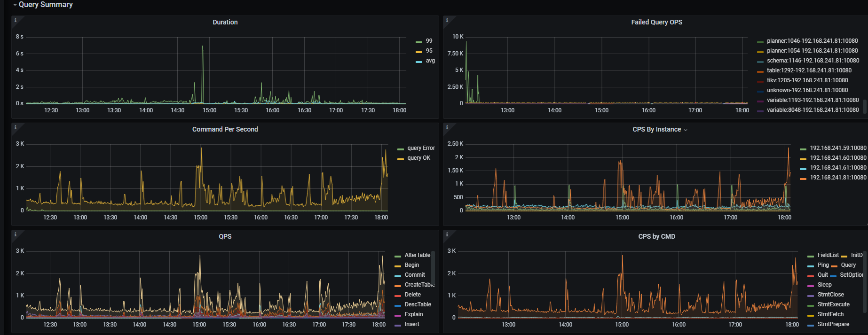868x335 pixels.
Task: Click the Failed Query OPS info icon
Action: [447, 20]
